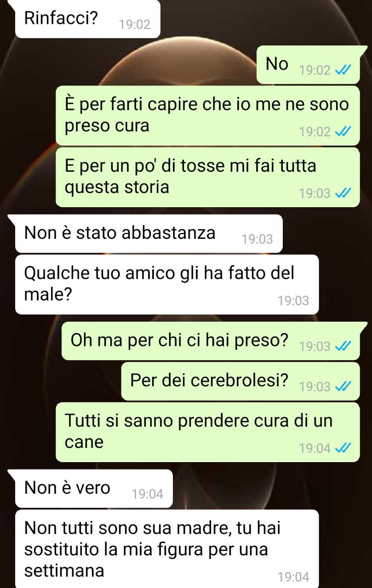Select the 'E per un po' di tosse' message

tap(207, 177)
